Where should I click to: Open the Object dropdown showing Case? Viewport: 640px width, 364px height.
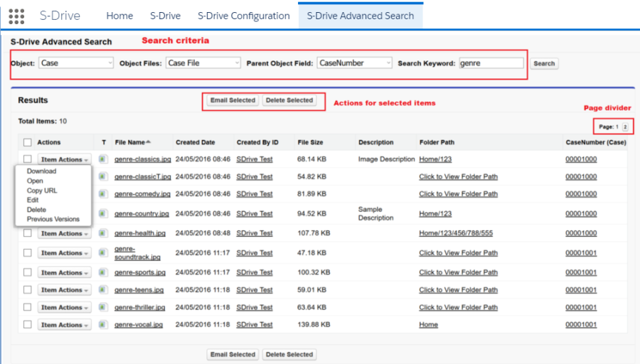click(76, 63)
